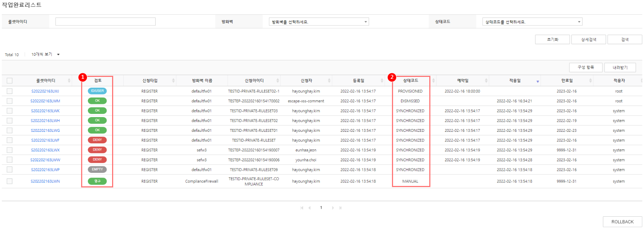Click the OK badge for S202202163LWG
Screen dimensions: 644x229
pyautogui.click(x=97, y=130)
